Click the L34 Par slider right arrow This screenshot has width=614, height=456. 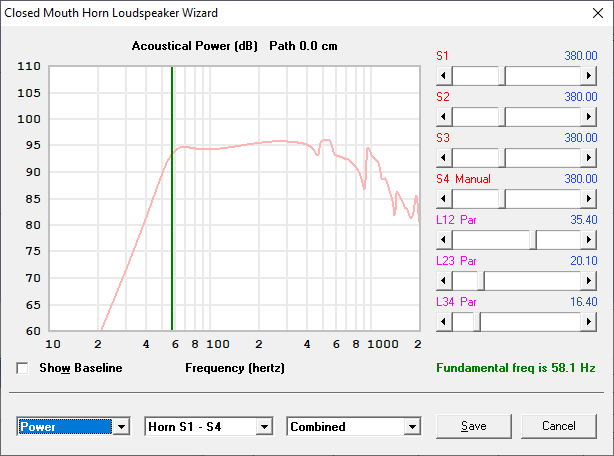(x=589, y=322)
